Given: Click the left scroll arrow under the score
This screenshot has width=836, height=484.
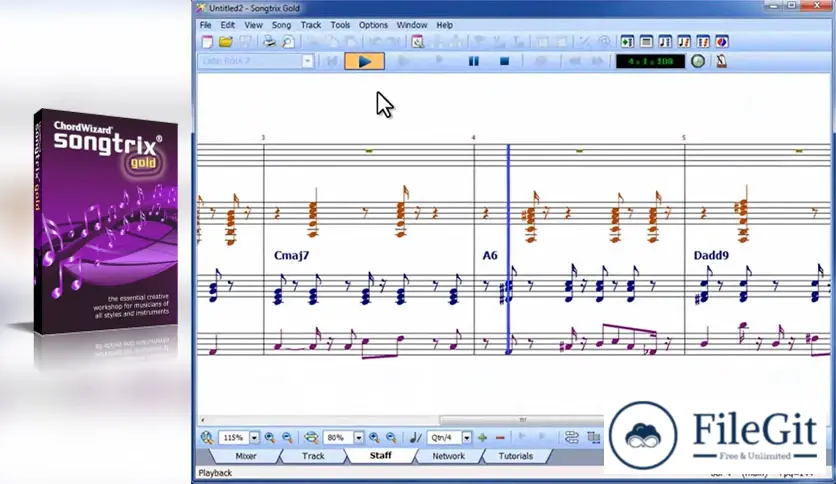Looking at the screenshot, I should pyautogui.click(x=203, y=420).
